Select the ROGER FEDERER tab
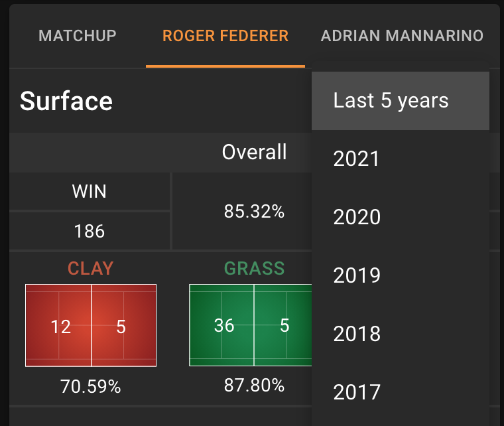 tap(225, 36)
